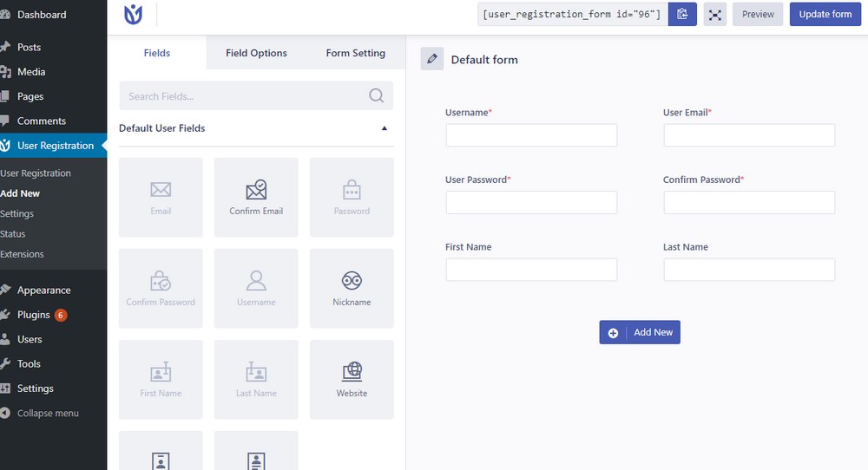This screenshot has width=868, height=470.
Task: Open the Form Setting tab
Action: tap(355, 53)
